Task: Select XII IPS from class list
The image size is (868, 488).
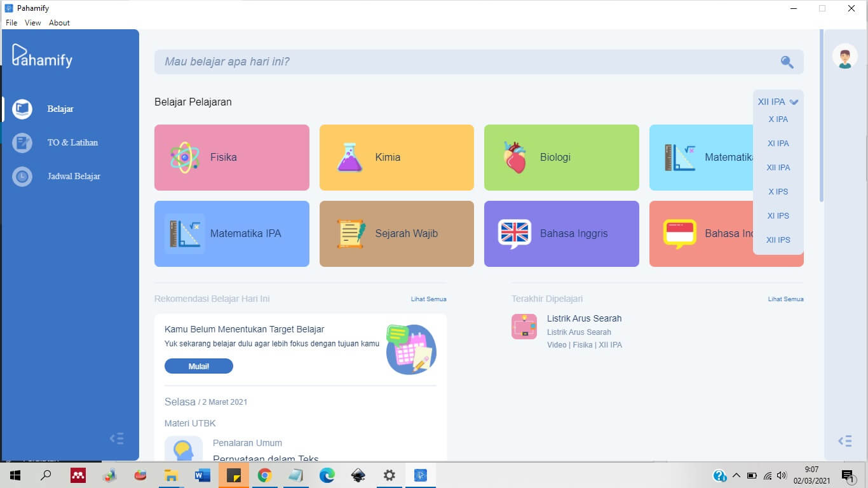Action: (778, 240)
